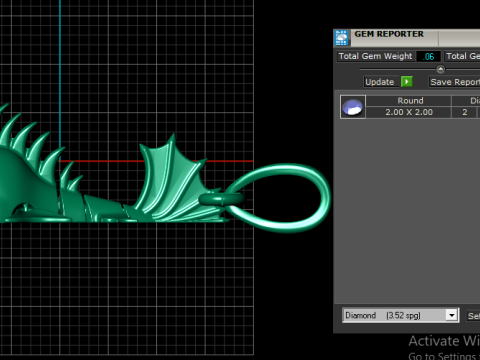
Task: Click the Round column header
Action: [x=409, y=101]
